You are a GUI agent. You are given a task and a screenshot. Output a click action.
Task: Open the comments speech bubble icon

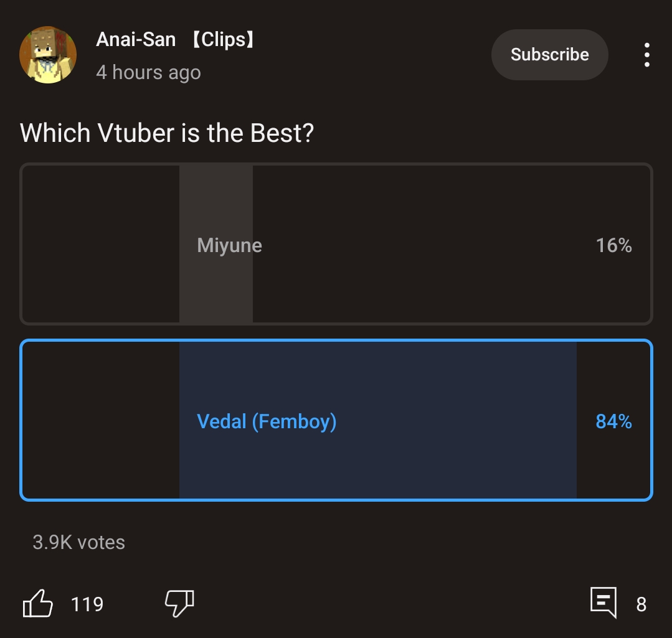click(603, 603)
